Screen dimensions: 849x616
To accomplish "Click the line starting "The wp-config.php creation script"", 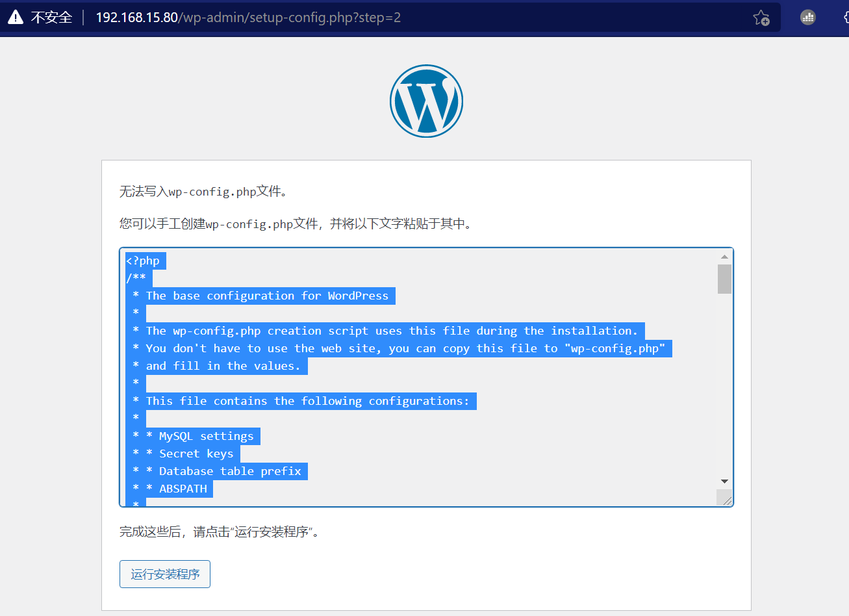I will [392, 331].
